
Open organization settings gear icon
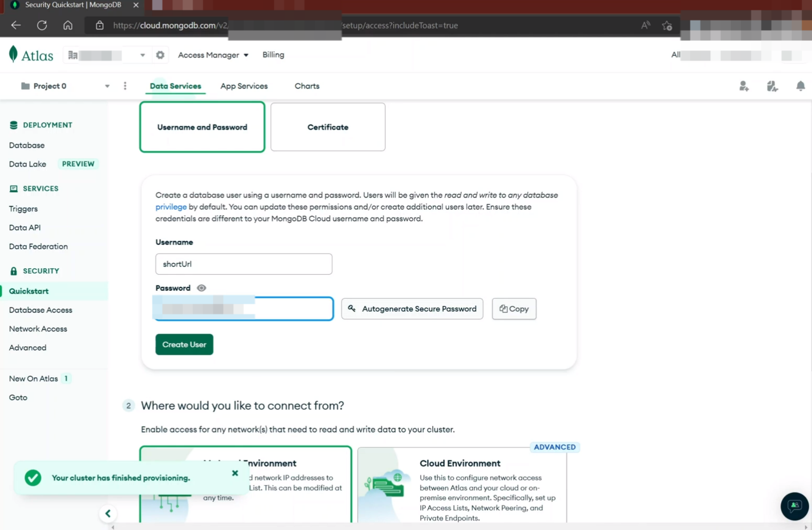pos(160,55)
